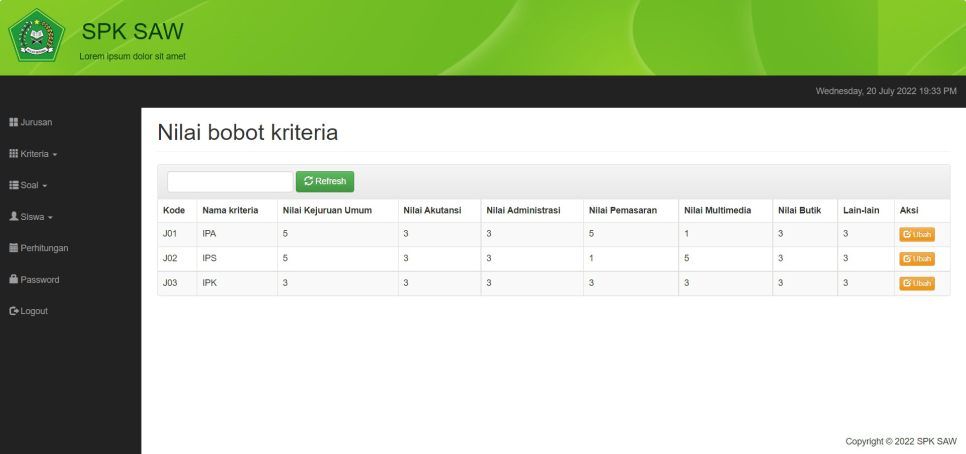
Task: Open the Perhitungan menu item
Action: coord(44,248)
